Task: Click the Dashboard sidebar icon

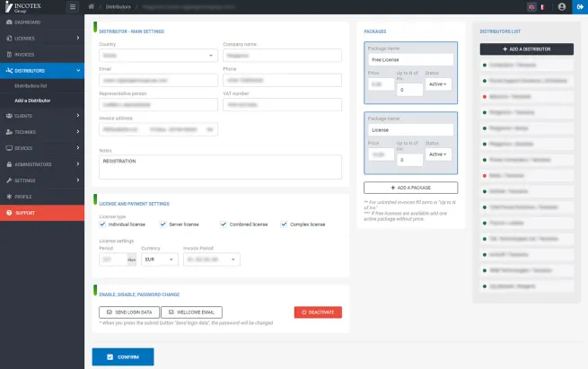Action: [x=9, y=22]
